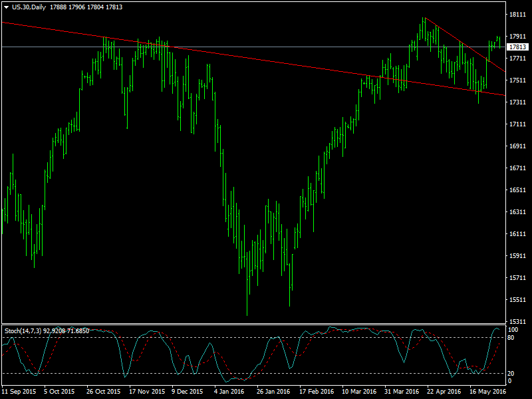Click the 15311 price axis label
532x399 pixels.
pyautogui.click(x=517, y=322)
